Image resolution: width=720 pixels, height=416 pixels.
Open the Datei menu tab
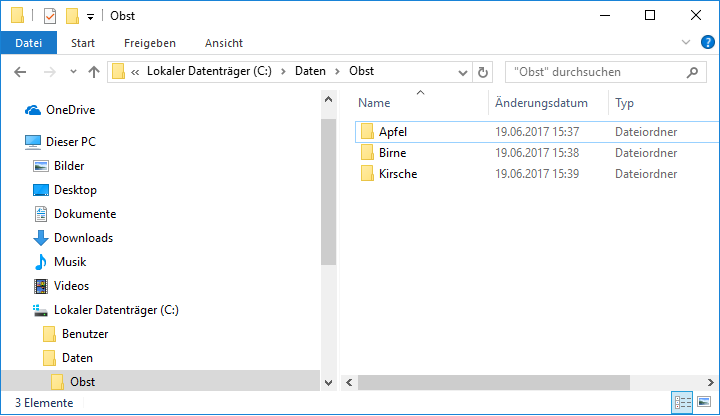pos(28,43)
